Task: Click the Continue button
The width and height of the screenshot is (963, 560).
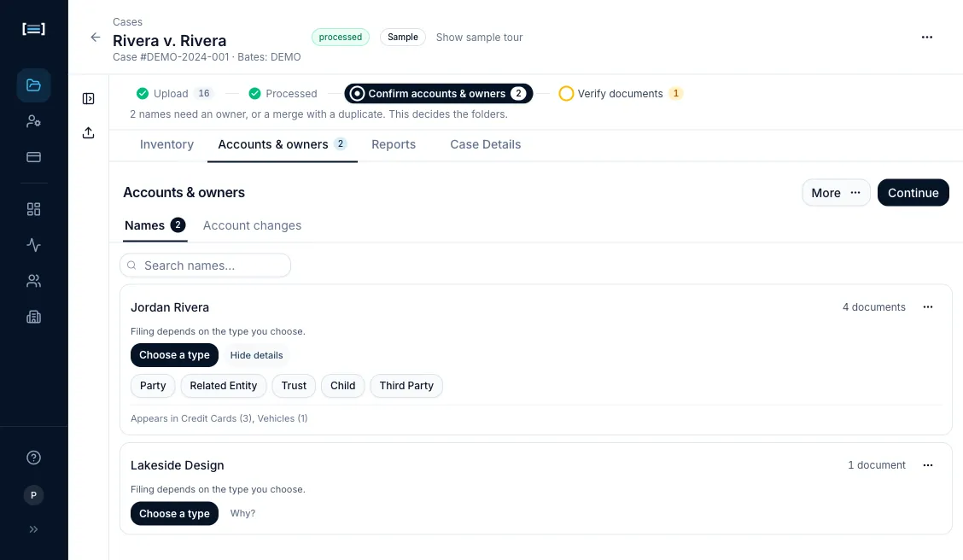Action: (x=913, y=193)
